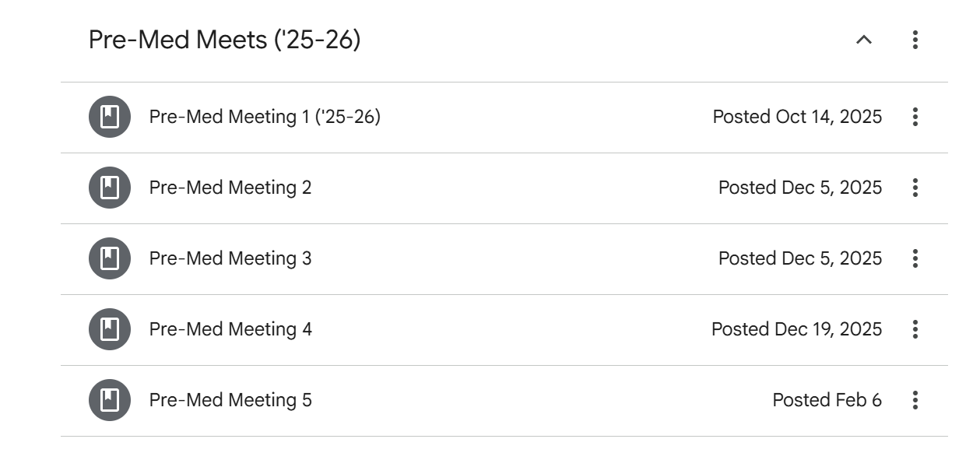980x467 pixels.
Task: Click the Posted Feb 6 date
Action: click(x=827, y=401)
